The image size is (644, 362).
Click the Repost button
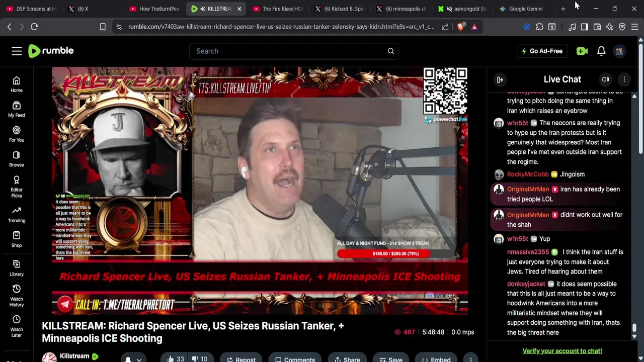click(x=241, y=359)
